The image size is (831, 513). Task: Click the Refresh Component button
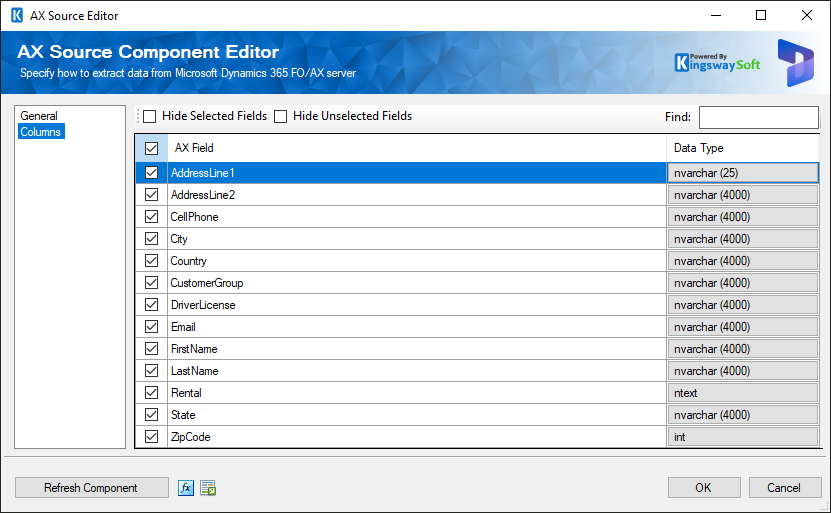click(x=92, y=488)
